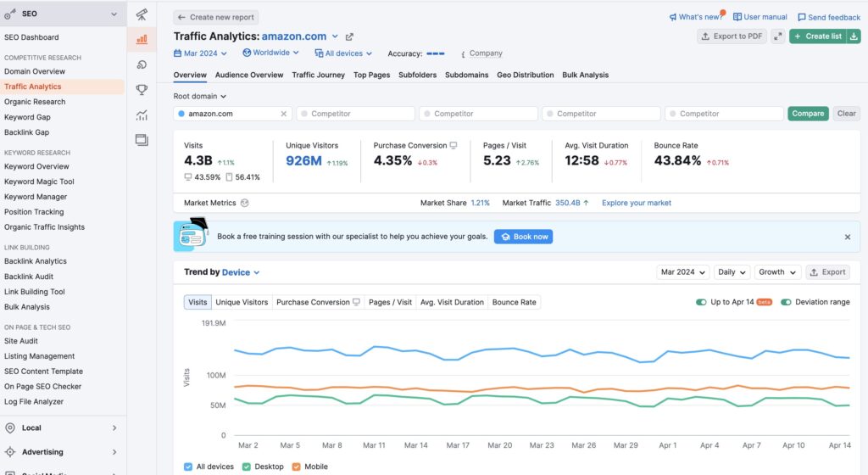Close the training session banner
This screenshot has height=475, width=868.
847,237
